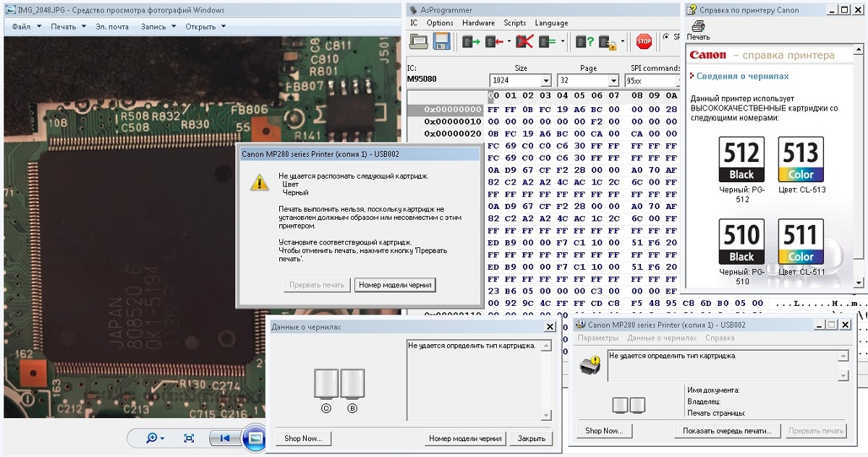868x457 pixels.
Task: Click Shop Now in ink data window
Action: click(x=302, y=438)
